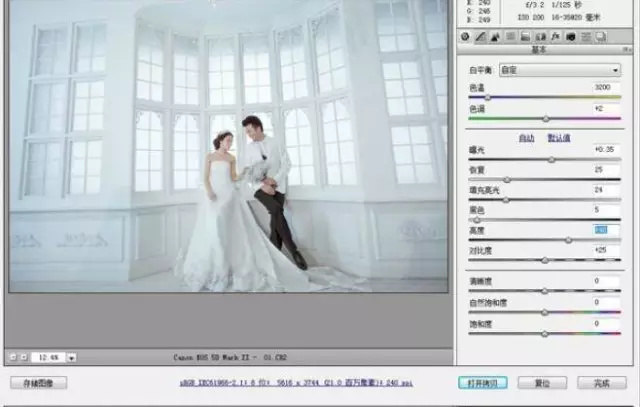
Task: Click the vibrance value field 0
Action: 606,302
